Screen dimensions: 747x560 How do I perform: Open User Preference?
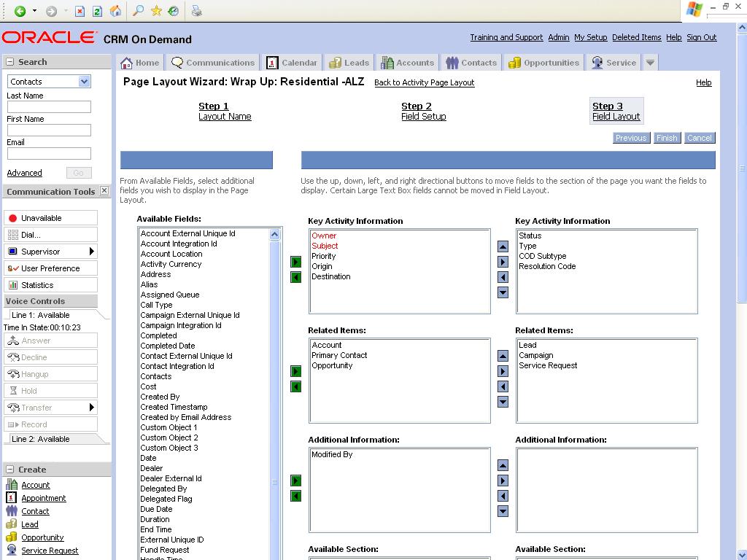point(50,268)
